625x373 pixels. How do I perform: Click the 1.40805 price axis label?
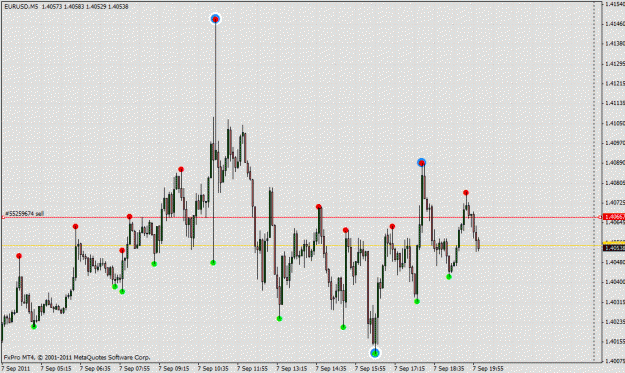(615, 183)
